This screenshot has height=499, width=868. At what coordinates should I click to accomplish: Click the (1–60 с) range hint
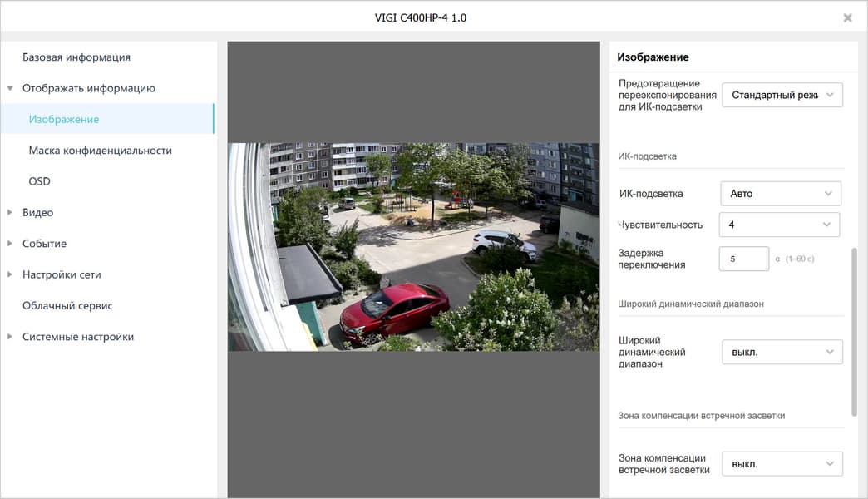click(800, 259)
